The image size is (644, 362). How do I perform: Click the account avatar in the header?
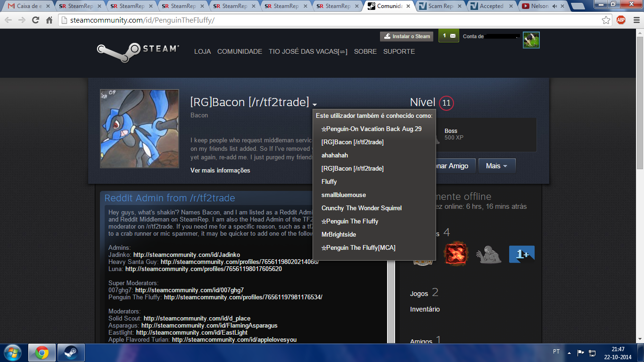531,40
